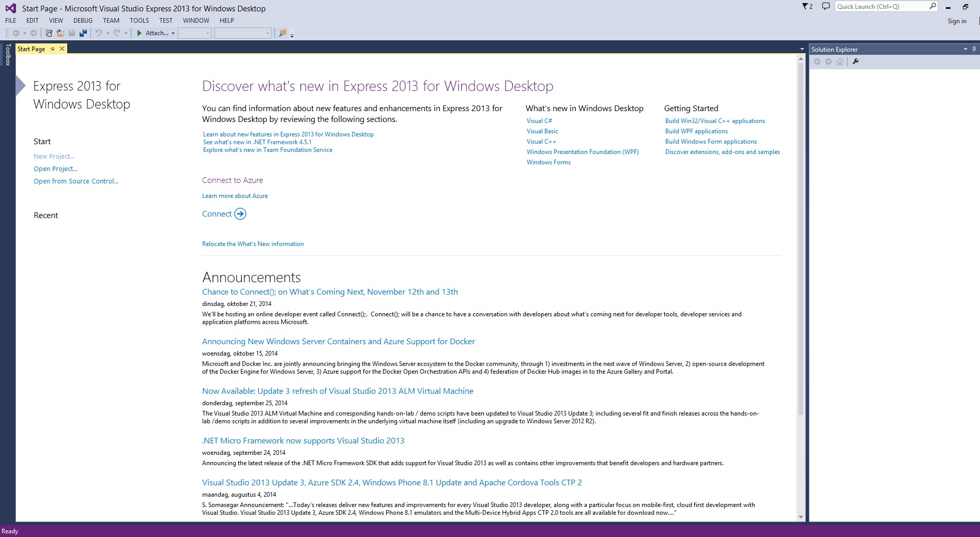Open the Redo history dropdown arrow
980x537 pixels.
tap(126, 33)
